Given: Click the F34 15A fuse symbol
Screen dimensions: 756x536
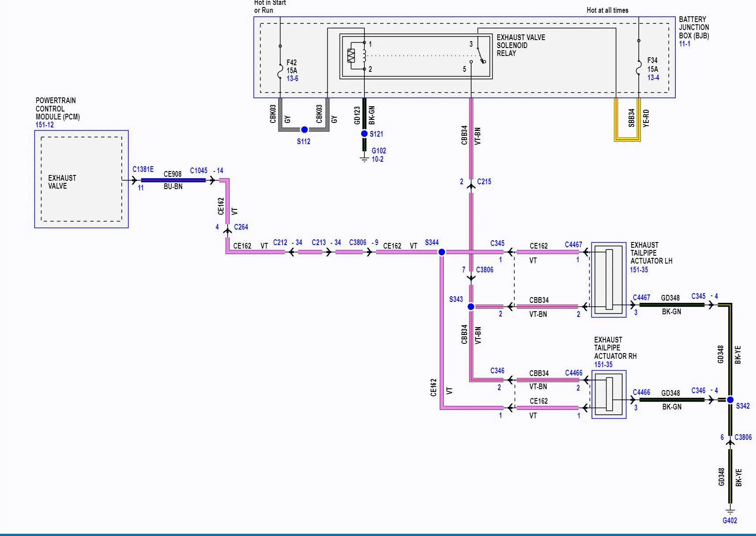Looking at the screenshot, I should click(x=639, y=67).
